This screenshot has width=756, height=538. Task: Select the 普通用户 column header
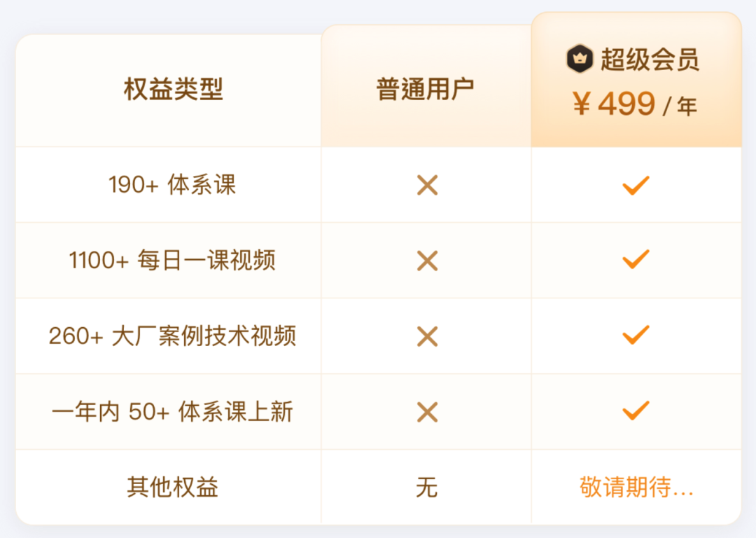426,89
